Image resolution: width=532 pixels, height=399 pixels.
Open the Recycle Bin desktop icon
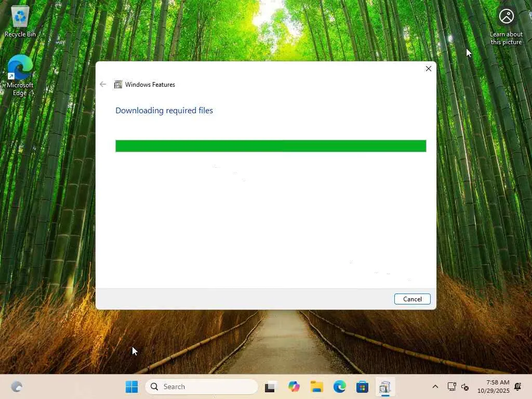[20, 21]
